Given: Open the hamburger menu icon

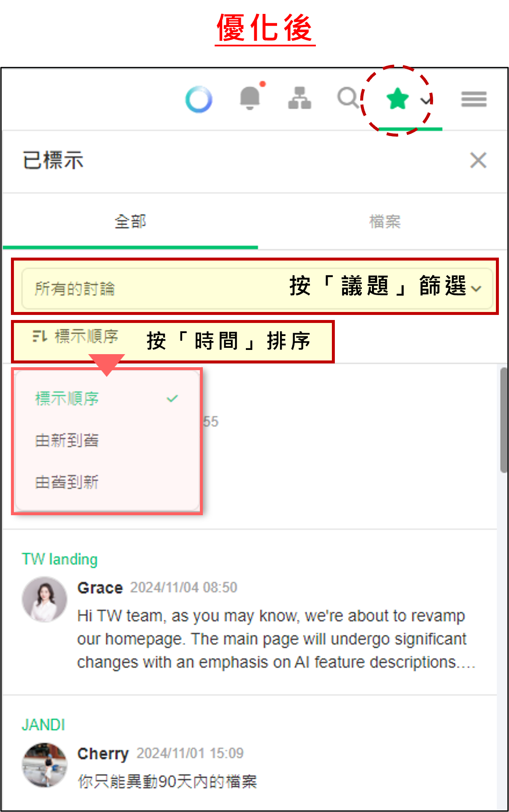Looking at the screenshot, I should click(474, 99).
